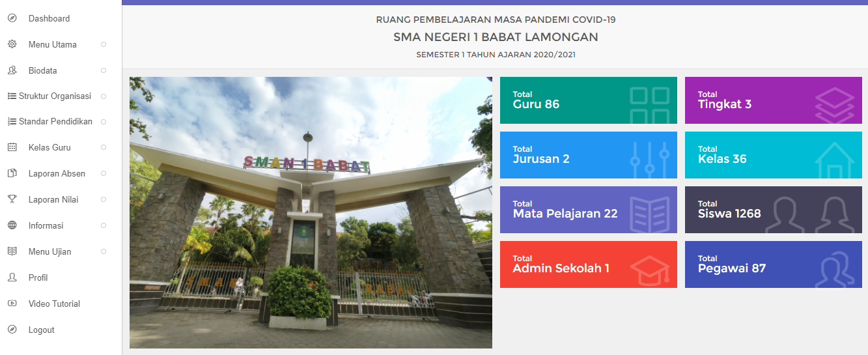Click the Logout compass icon
Image resolution: width=868 pixels, height=355 pixels.
[12, 330]
